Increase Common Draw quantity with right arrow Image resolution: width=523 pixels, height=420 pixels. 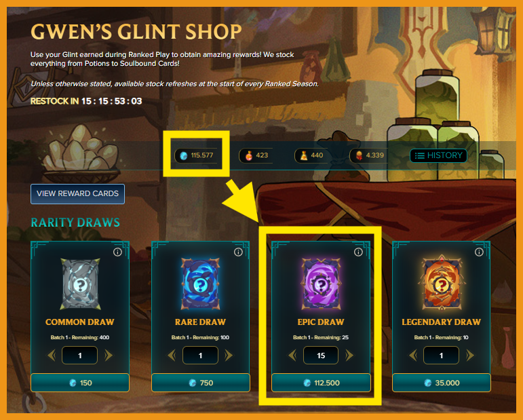pyautogui.click(x=109, y=356)
